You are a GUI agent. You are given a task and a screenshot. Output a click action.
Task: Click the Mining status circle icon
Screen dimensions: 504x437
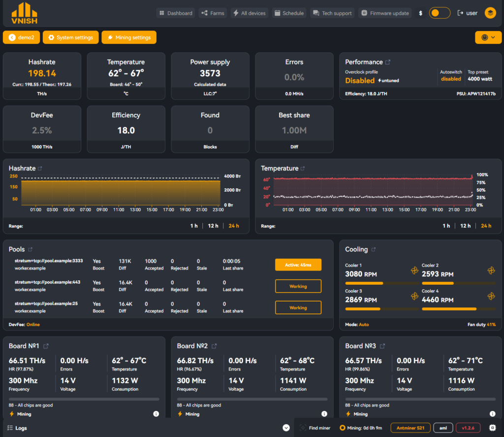coord(343,428)
